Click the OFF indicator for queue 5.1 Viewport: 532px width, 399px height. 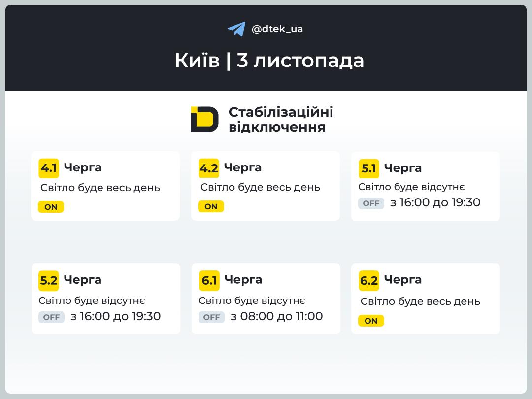tap(371, 203)
